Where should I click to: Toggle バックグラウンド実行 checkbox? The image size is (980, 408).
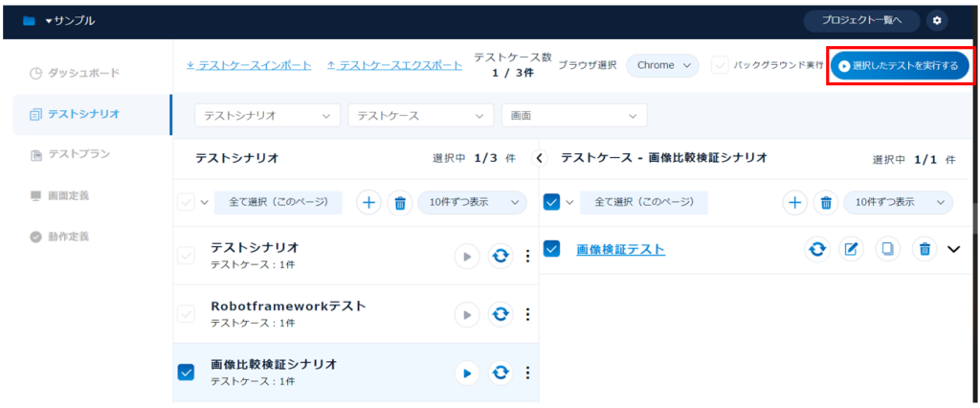pos(720,65)
